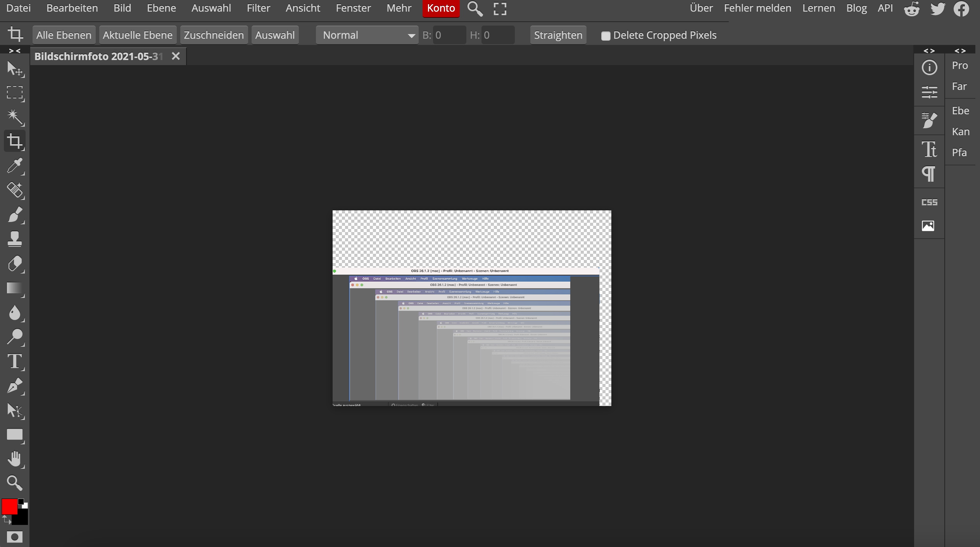Select the Magic Wand tool
Screen dimensions: 980x547
15,117
